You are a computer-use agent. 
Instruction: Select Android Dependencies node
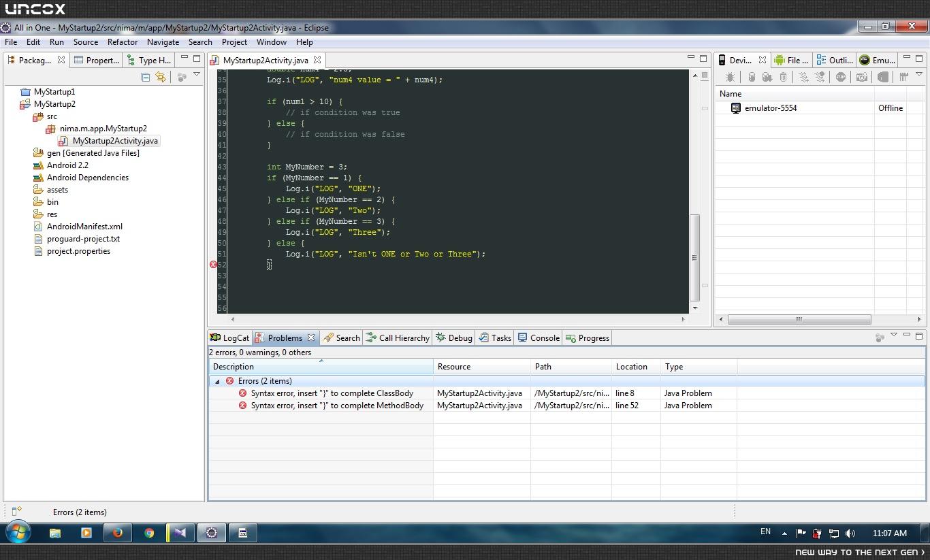[x=87, y=178]
